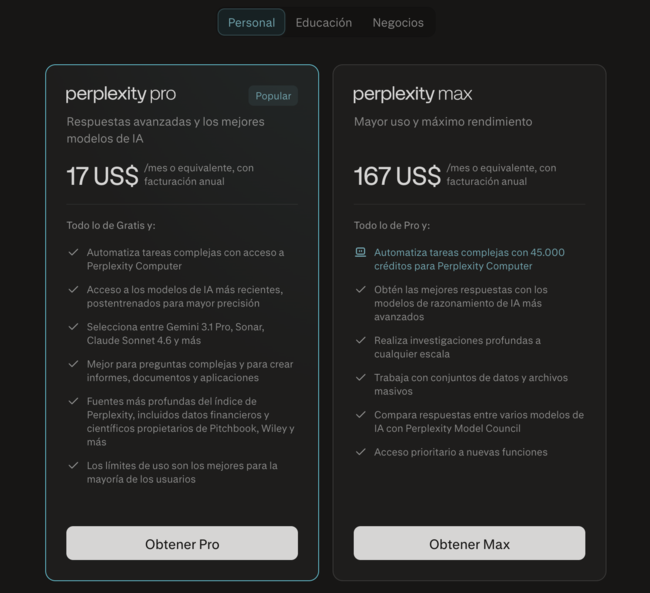Click the 17 US$ Pro price
The height and width of the screenshot is (593, 650).
click(x=102, y=176)
